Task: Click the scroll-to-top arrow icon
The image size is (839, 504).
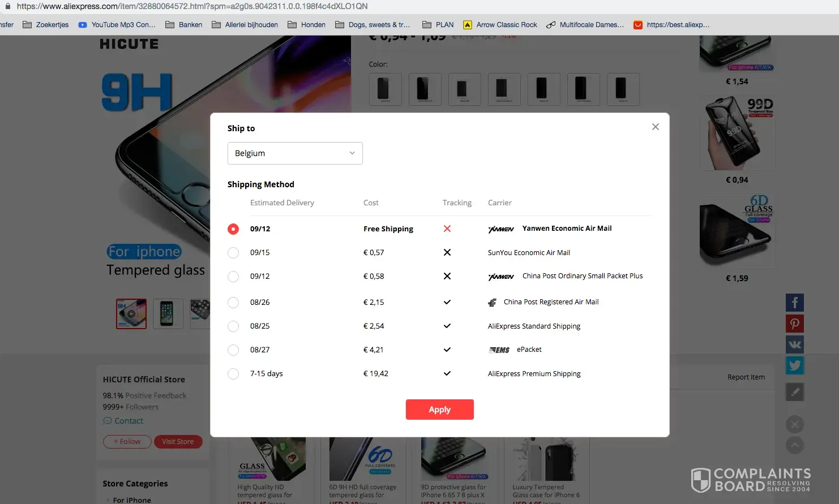Action: pyautogui.click(x=795, y=446)
